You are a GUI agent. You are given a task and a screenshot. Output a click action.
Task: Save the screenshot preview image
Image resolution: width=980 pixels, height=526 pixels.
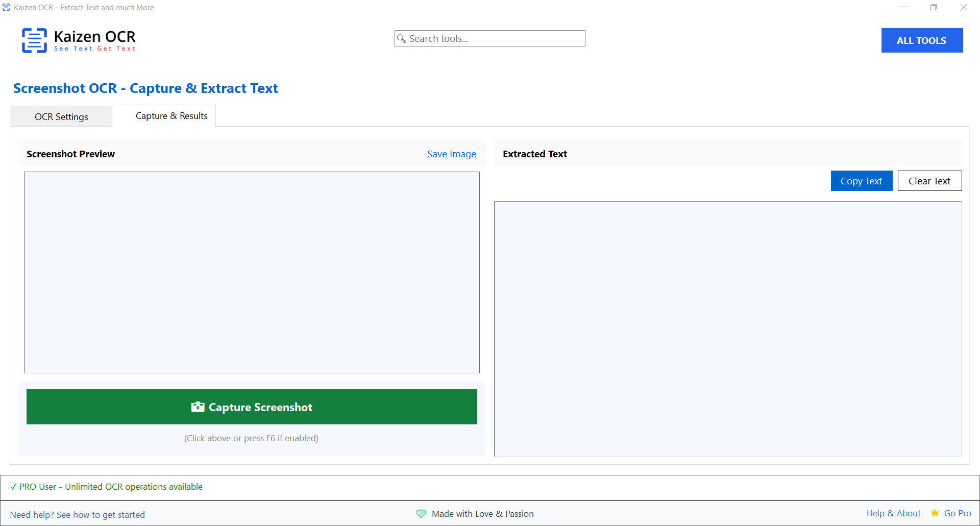tap(451, 154)
